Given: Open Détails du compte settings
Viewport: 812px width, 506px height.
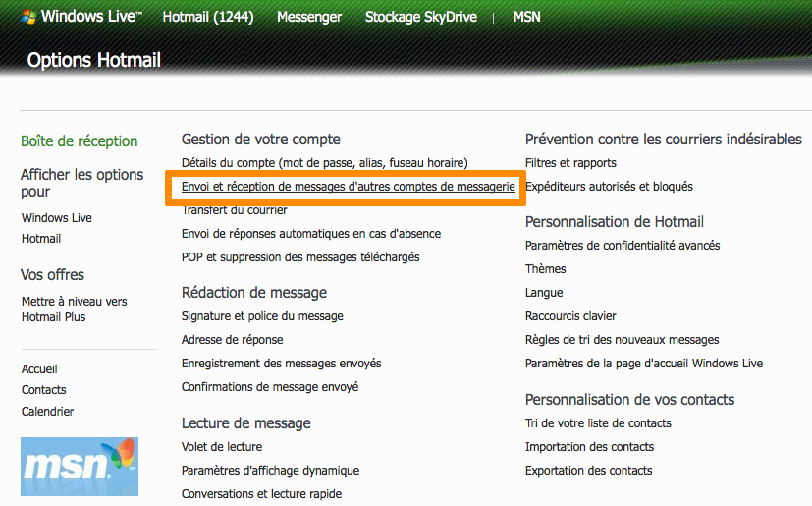Looking at the screenshot, I should 325,163.
